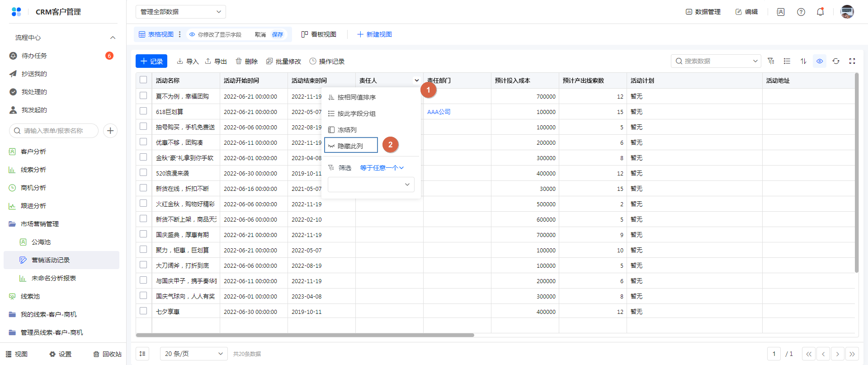Click the filter funnel icon in toolbar
Viewport: 868px width, 365px height.
click(x=771, y=61)
